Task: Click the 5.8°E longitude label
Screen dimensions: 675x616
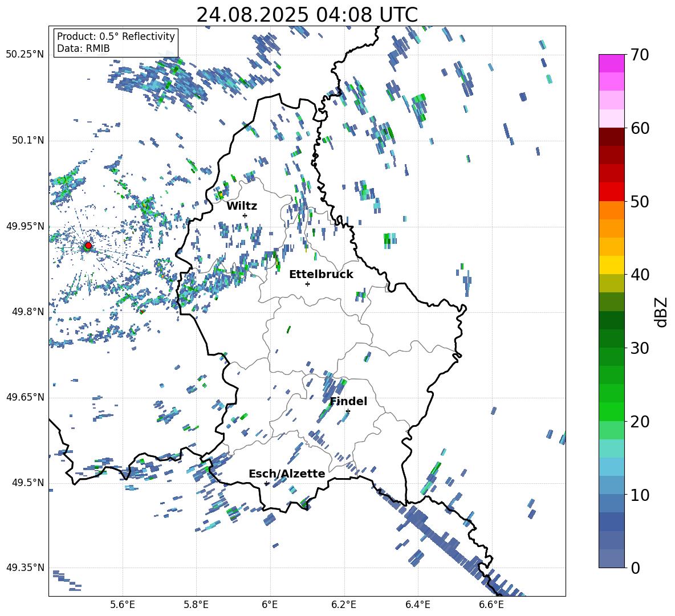Action: 196,605
